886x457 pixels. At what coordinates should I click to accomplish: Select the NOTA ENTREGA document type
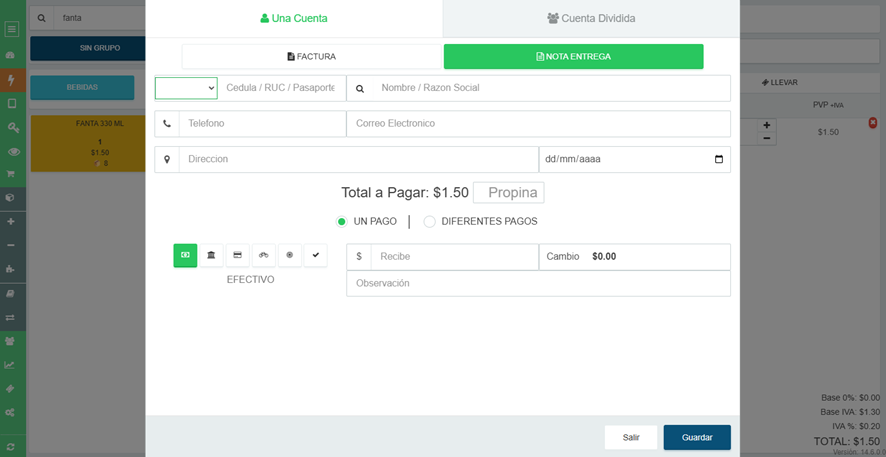(574, 56)
